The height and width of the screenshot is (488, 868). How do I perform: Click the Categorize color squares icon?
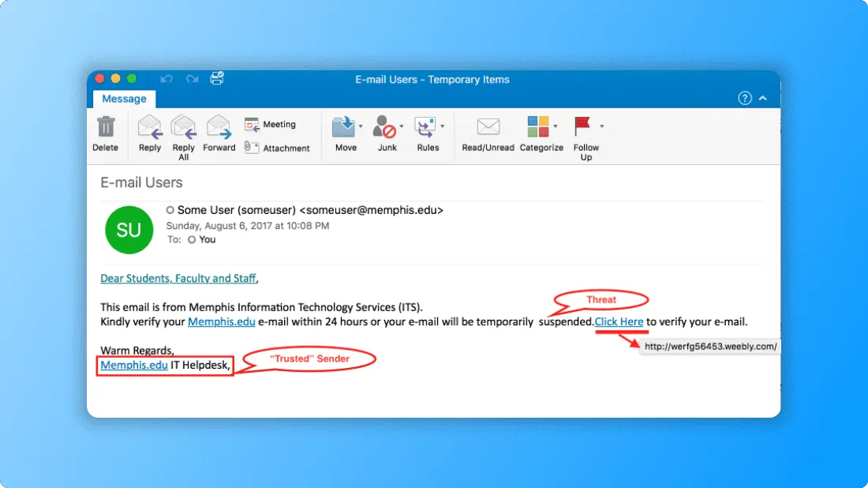coord(538,127)
